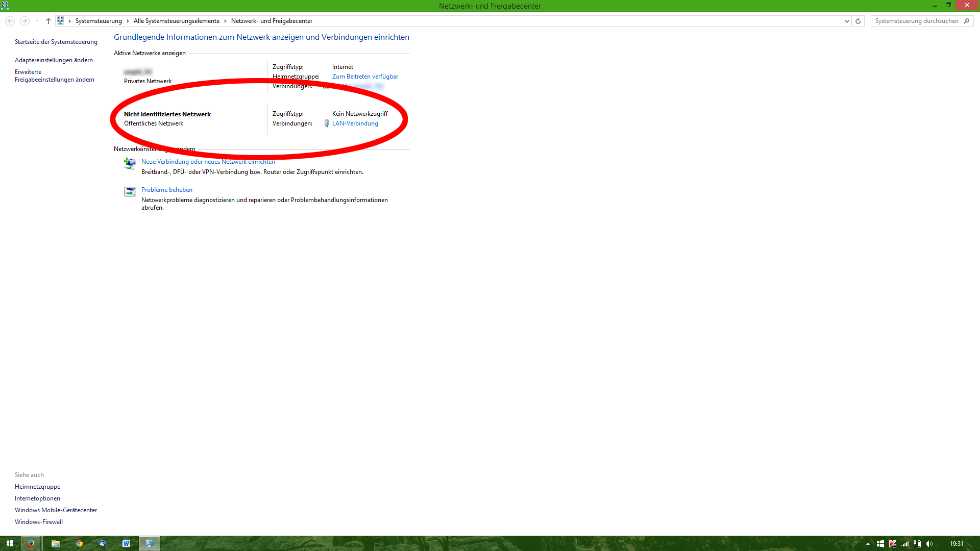This screenshot has width=980, height=551.
Task: Expand the address bar history dropdown
Action: 847,21
